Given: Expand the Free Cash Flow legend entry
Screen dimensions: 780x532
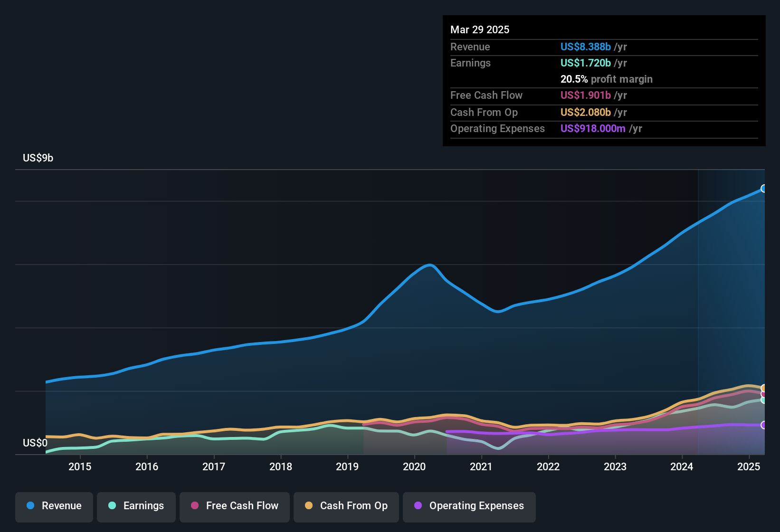Looking at the screenshot, I should click(x=234, y=506).
